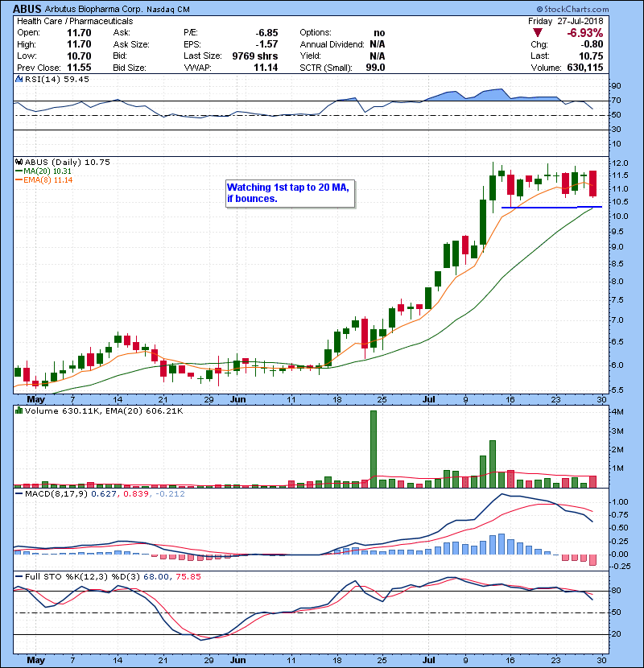Click 'Jul' on the bottom date axis
This screenshot has height=668, width=644.
tap(429, 660)
